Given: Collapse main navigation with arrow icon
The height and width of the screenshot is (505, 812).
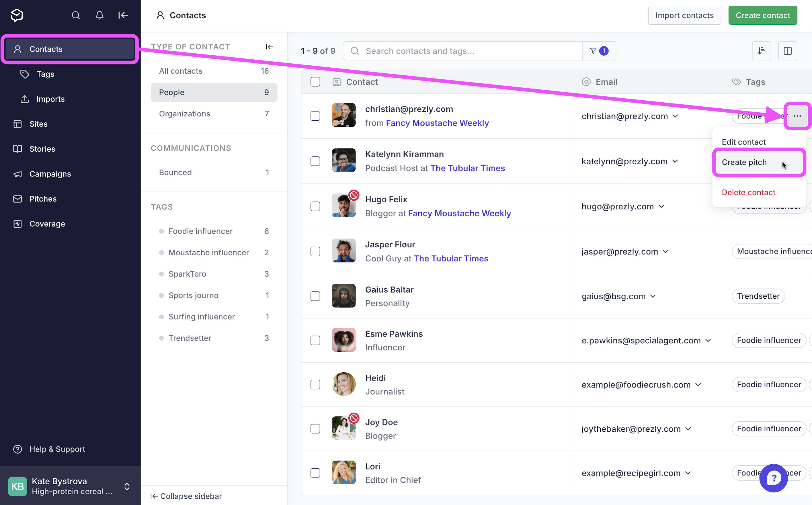Looking at the screenshot, I should click(123, 15).
